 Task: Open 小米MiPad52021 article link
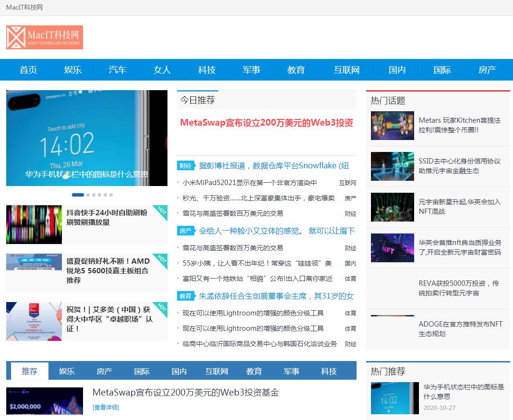click(250, 183)
